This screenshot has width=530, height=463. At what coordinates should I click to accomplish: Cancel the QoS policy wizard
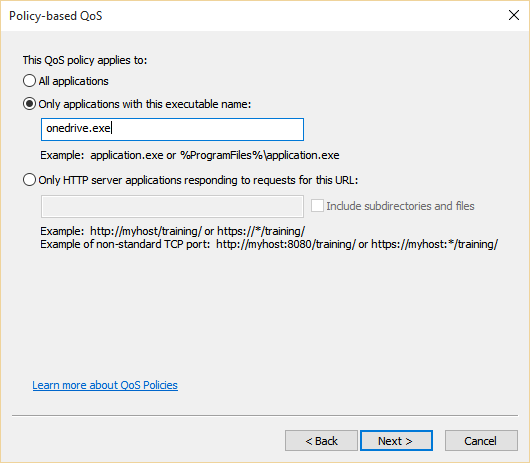click(x=481, y=440)
